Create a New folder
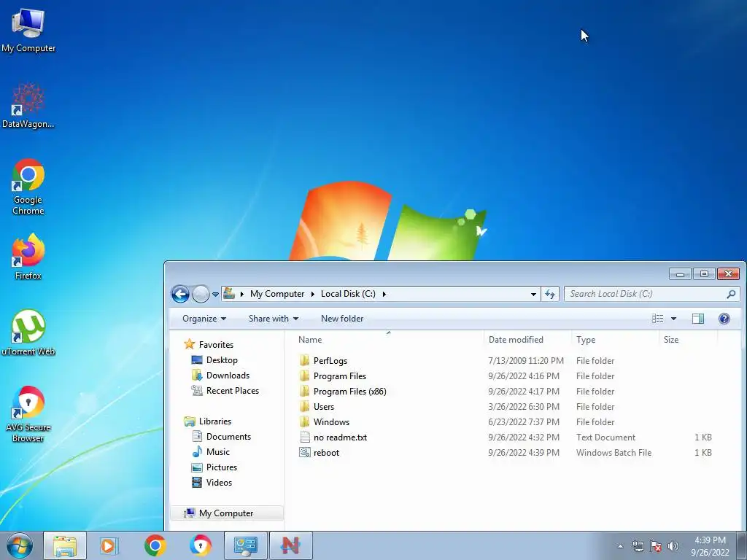Image resolution: width=747 pixels, height=560 pixels. (x=342, y=319)
